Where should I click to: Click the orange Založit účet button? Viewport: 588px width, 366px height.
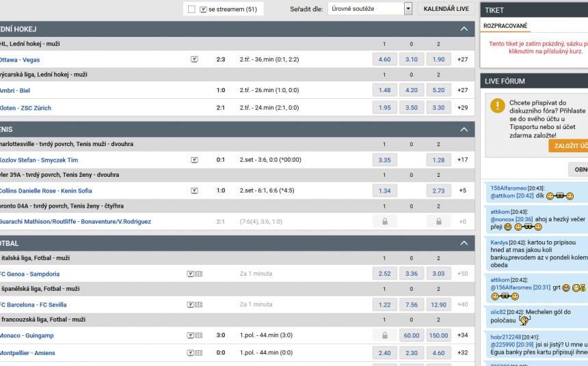coord(569,145)
